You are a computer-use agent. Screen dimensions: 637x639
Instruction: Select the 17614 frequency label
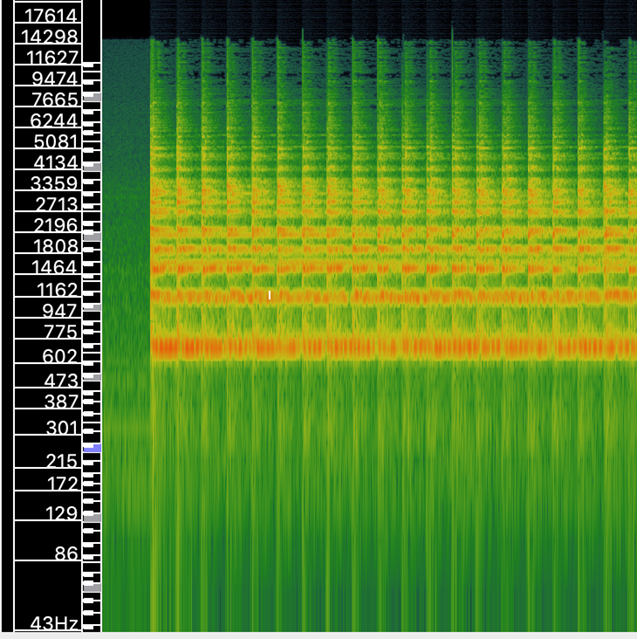pos(52,15)
